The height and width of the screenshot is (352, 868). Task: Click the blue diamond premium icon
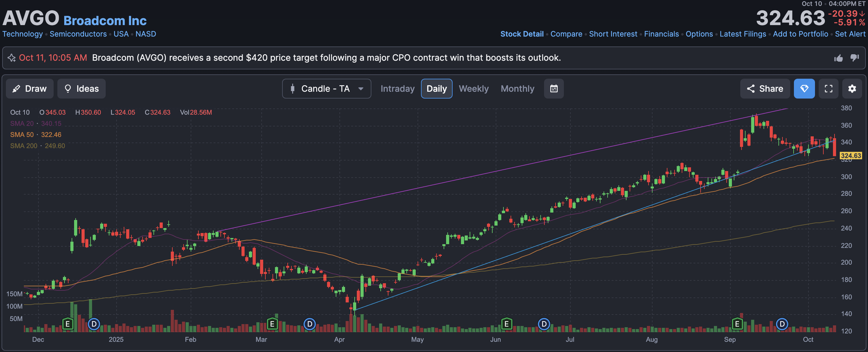click(804, 89)
